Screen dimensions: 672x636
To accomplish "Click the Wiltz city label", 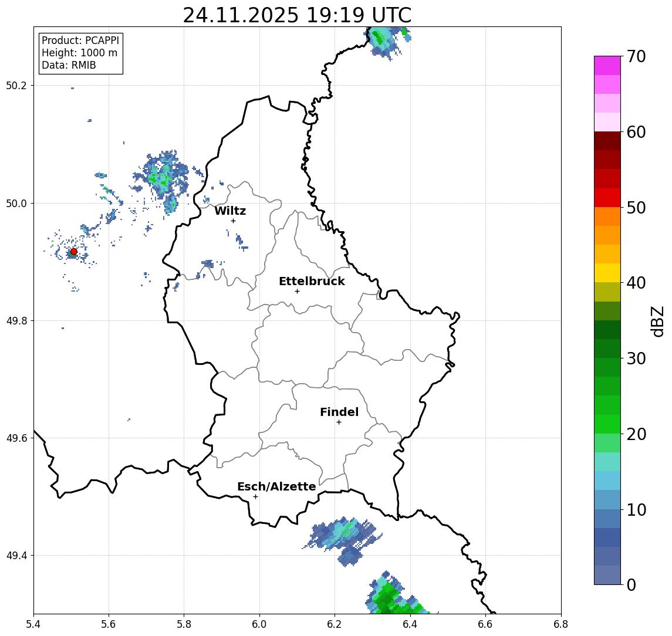I will [x=230, y=211].
